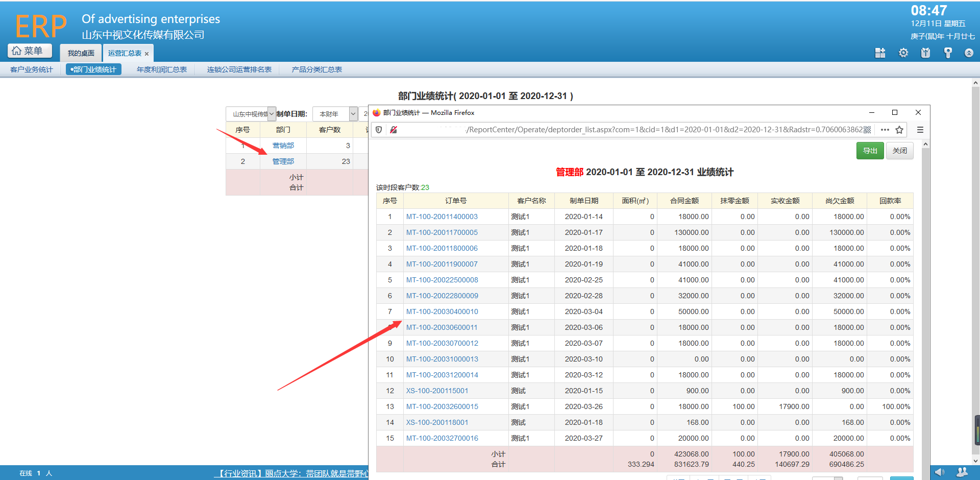Click the Firefox shield tracking protection icon

379,130
